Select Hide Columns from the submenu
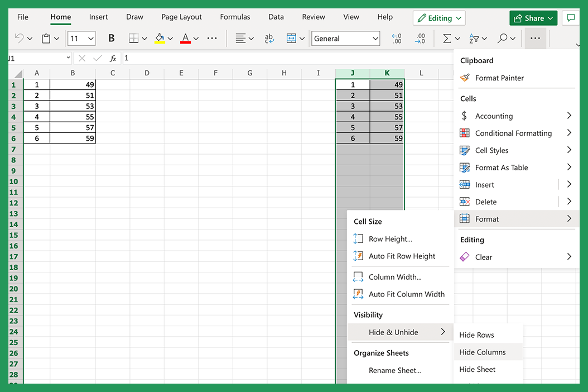The image size is (588, 392). [x=483, y=352]
